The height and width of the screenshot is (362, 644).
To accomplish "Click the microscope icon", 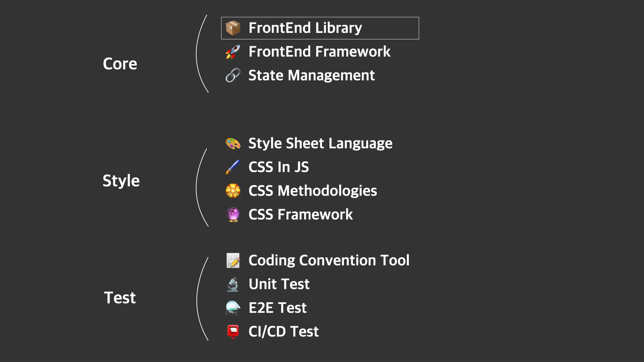I will coord(233,284).
